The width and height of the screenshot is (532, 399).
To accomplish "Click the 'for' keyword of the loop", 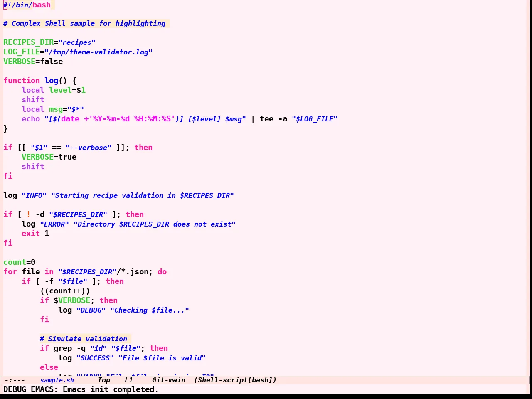I will click(10, 272).
